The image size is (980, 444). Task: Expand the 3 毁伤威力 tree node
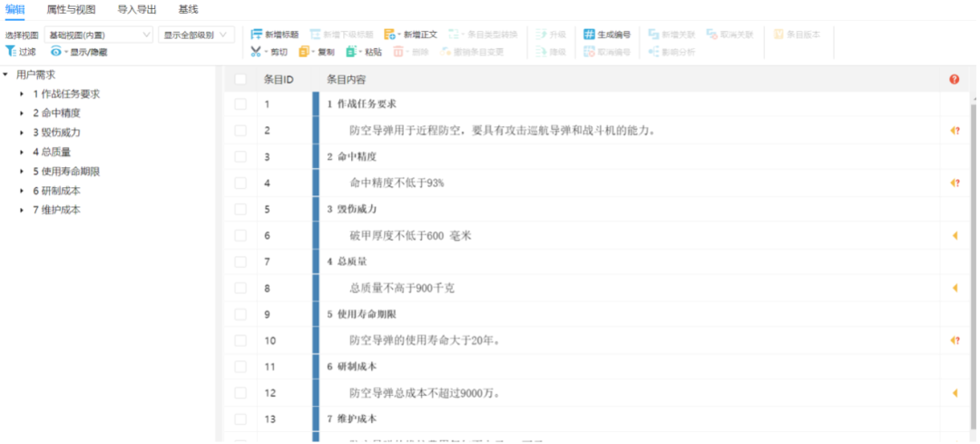coord(22,133)
